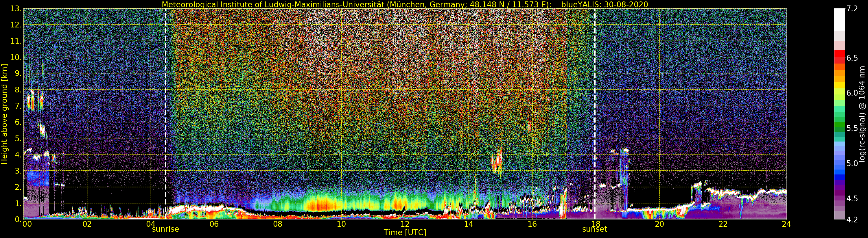Click the "Height above ground [km]" axis label
868x238 pixels.
tap(4, 114)
